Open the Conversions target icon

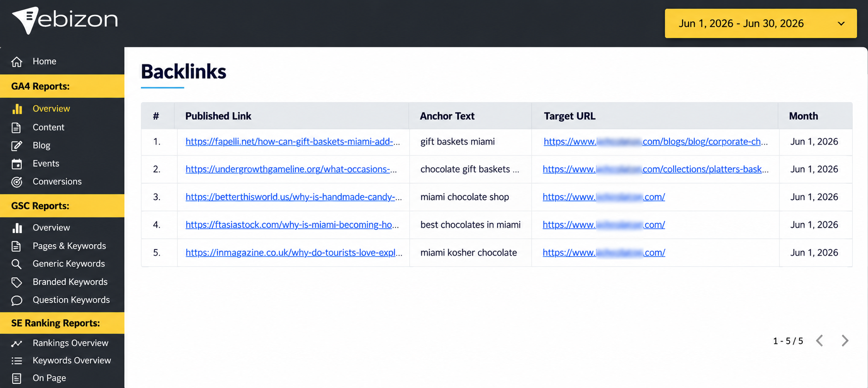pyautogui.click(x=17, y=182)
